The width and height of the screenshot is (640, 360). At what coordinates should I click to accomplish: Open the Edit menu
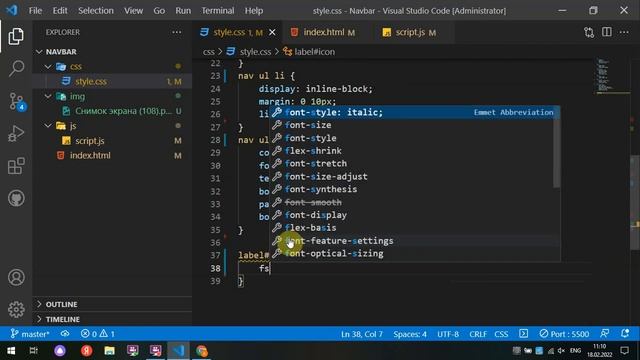pyautogui.click(x=60, y=11)
